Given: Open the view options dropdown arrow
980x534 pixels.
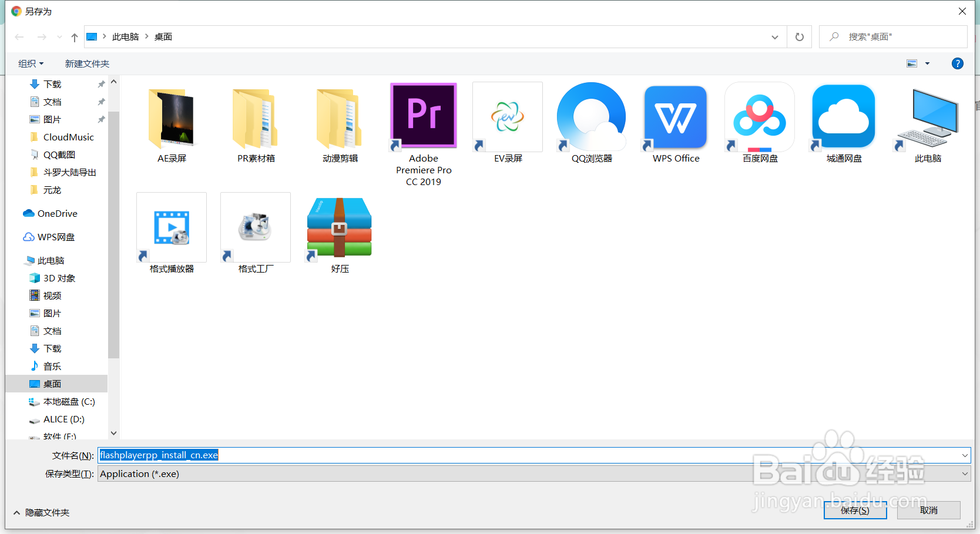Looking at the screenshot, I should pos(927,63).
